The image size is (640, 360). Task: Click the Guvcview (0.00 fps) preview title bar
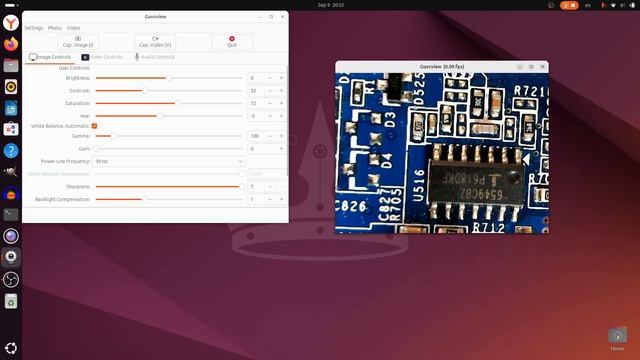[442, 67]
